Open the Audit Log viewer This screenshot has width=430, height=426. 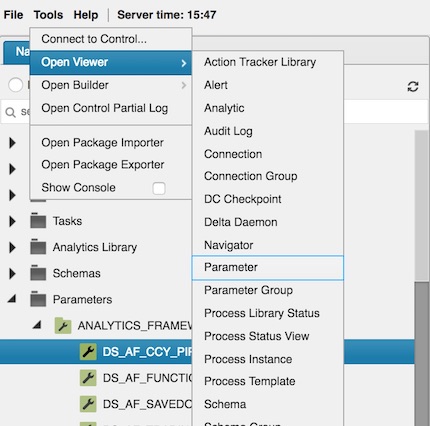tap(268, 131)
